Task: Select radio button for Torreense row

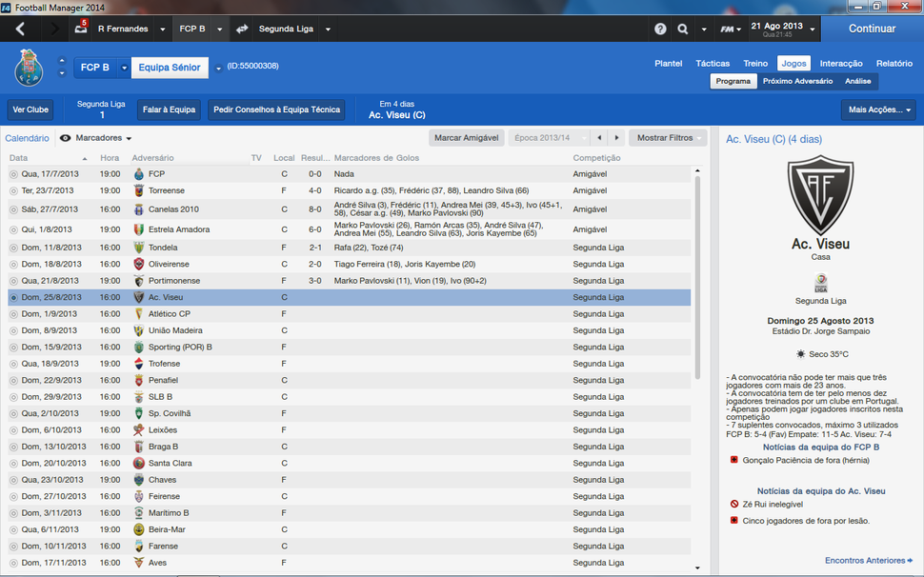Action: [13, 190]
